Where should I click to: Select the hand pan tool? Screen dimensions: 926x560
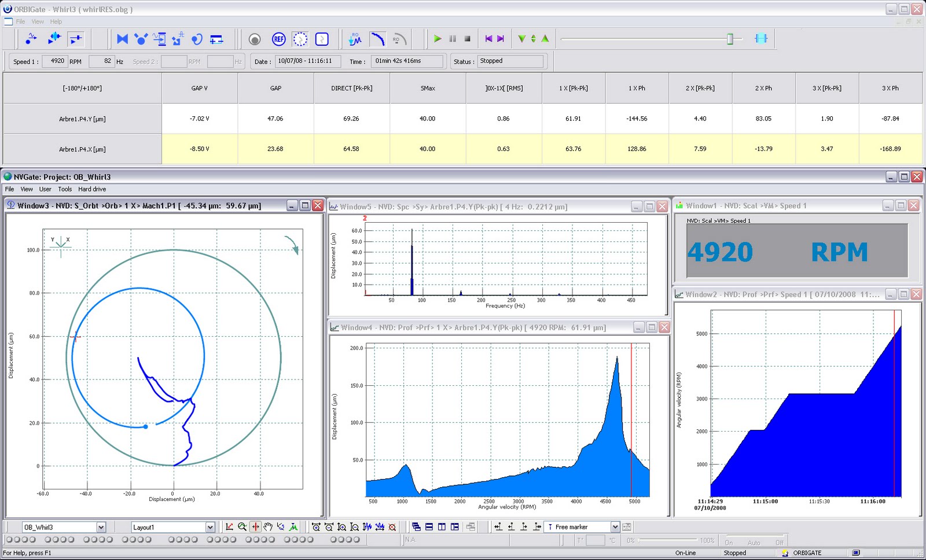pyautogui.click(x=268, y=527)
